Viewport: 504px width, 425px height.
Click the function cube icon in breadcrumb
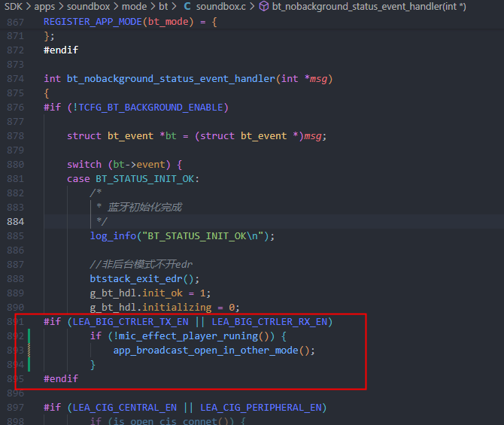[264, 6]
